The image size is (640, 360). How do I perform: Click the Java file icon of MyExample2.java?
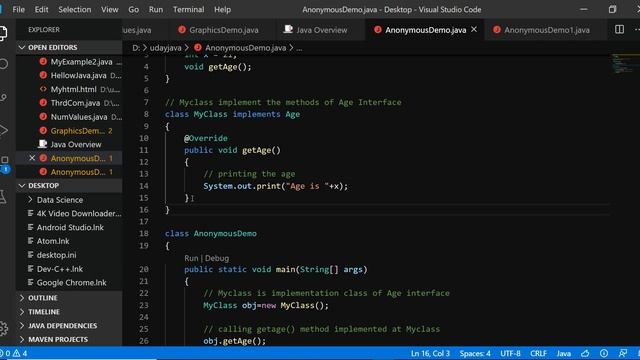pyautogui.click(x=43, y=62)
